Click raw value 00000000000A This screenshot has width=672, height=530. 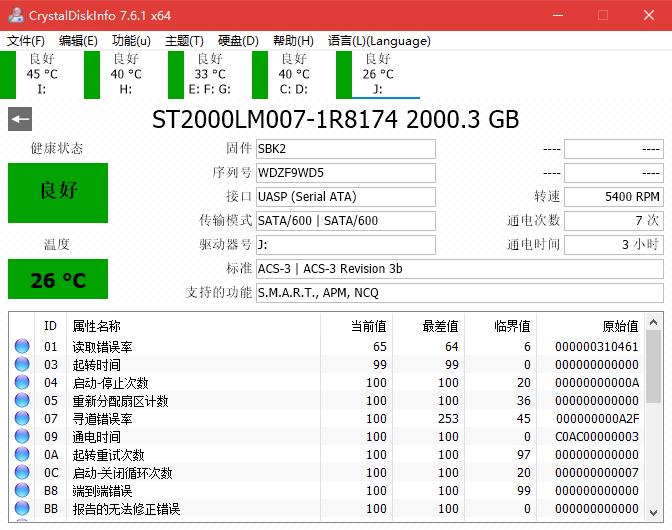coord(597,382)
